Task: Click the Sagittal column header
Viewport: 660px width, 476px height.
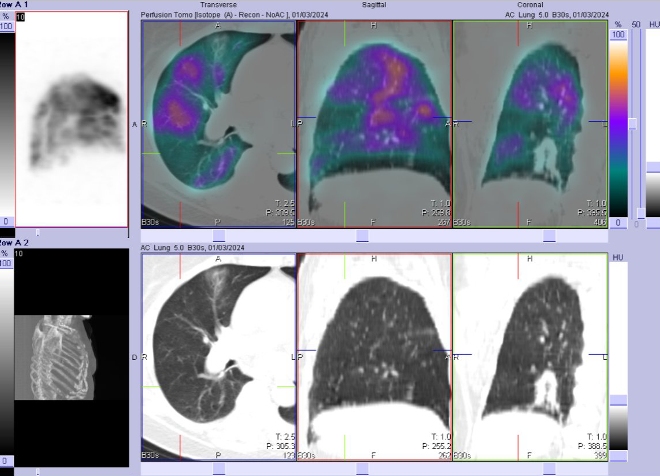Action: (374, 5)
